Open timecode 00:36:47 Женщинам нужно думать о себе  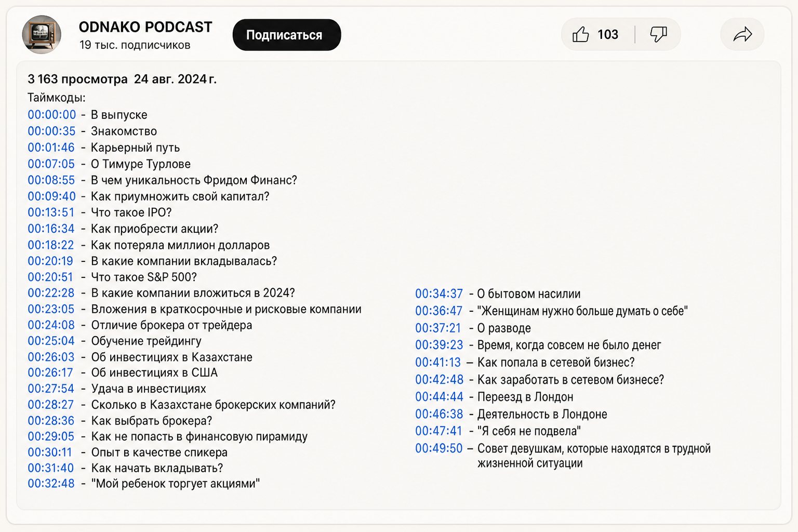click(439, 311)
